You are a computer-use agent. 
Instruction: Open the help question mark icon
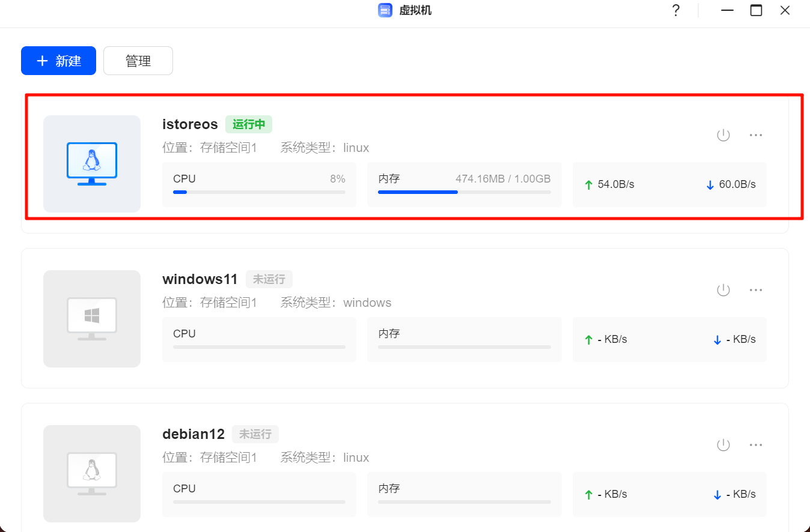point(676,10)
